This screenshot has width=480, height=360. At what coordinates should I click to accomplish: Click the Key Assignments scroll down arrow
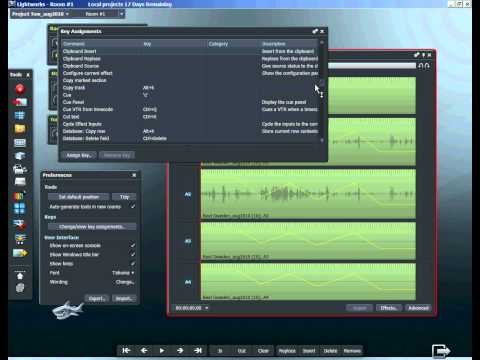tap(322, 140)
